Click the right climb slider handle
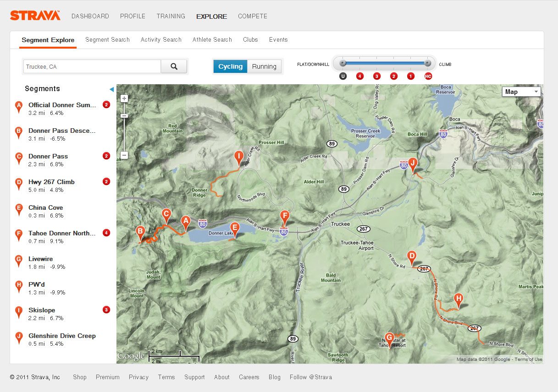 (x=427, y=63)
